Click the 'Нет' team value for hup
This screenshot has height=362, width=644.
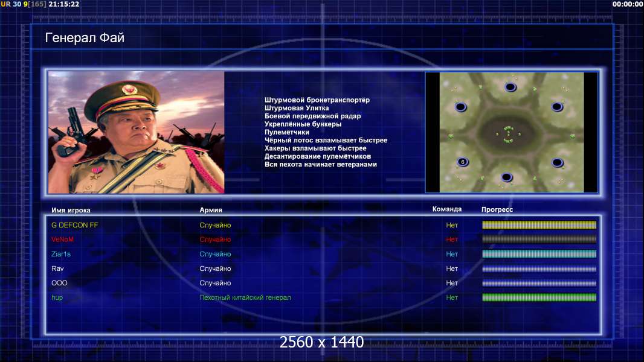click(x=452, y=297)
